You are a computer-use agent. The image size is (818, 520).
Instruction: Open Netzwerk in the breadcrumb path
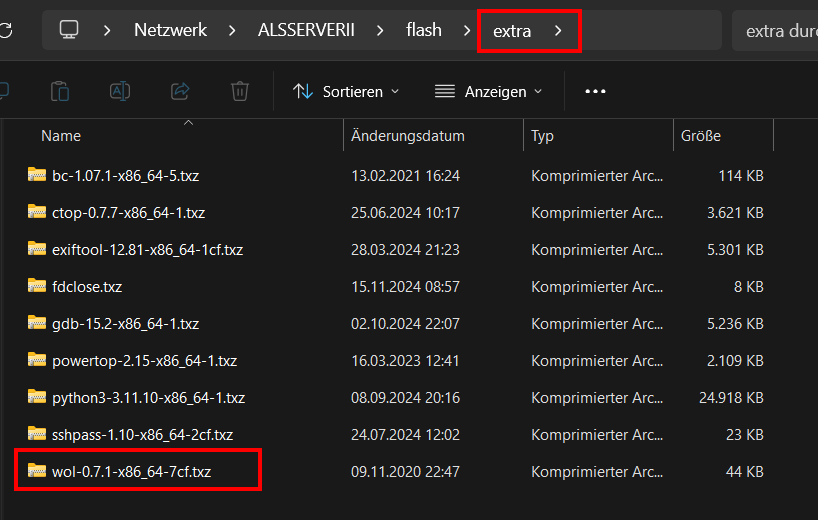[x=171, y=30]
